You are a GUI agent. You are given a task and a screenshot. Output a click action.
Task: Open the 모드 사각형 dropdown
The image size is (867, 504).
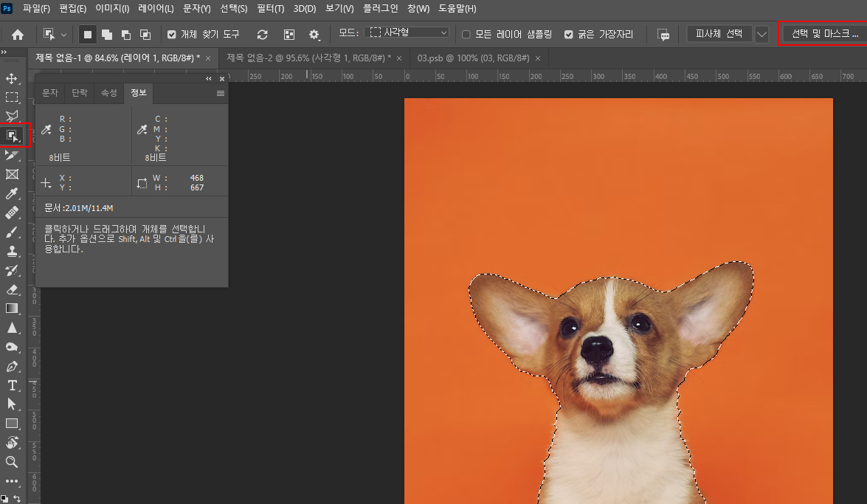[x=408, y=33]
